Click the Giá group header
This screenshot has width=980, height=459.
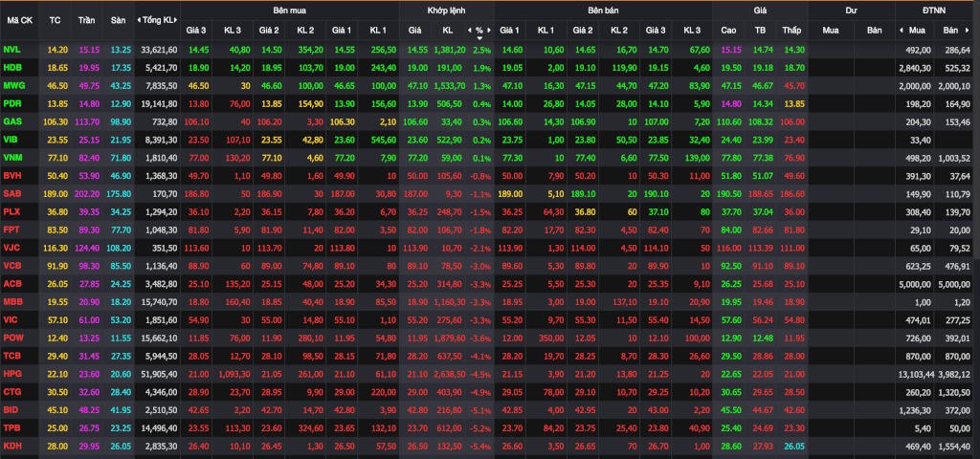pyautogui.click(x=760, y=11)
